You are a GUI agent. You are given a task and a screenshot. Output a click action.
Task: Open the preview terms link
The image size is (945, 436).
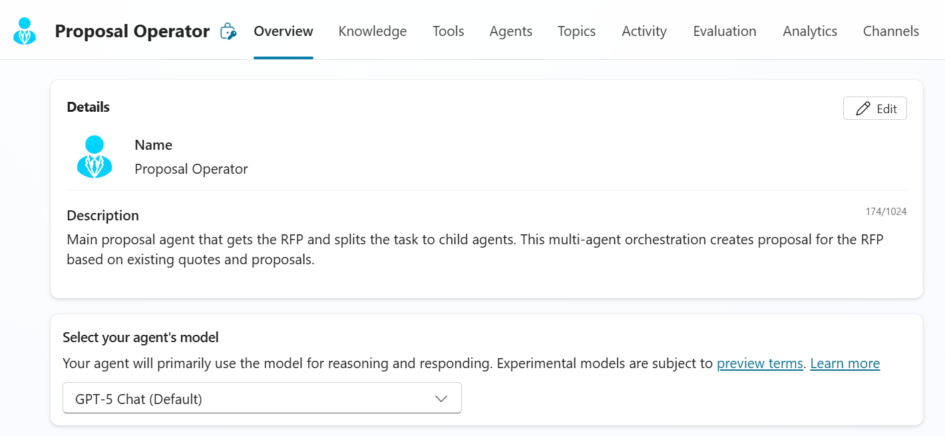pos(760,364)
